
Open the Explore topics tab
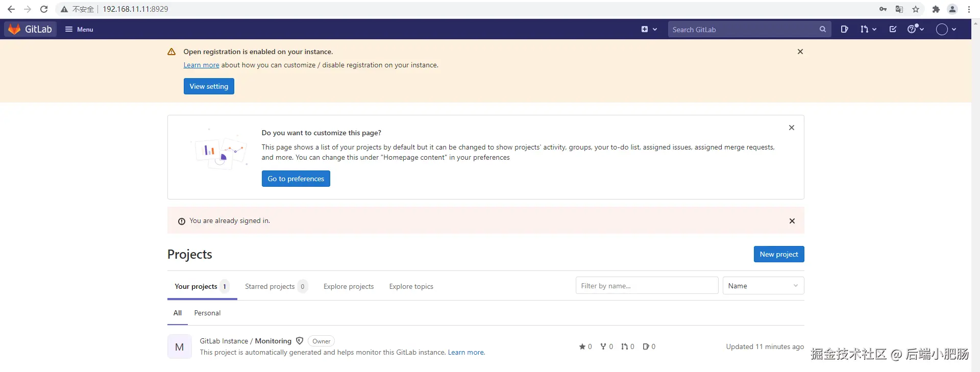[x=411, y=286]
